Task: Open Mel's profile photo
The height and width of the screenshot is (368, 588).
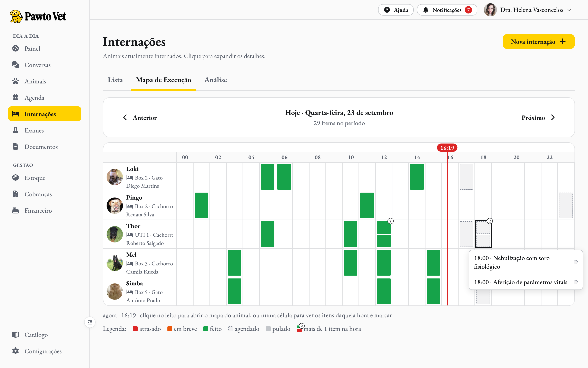Action: tap(115, 263)
